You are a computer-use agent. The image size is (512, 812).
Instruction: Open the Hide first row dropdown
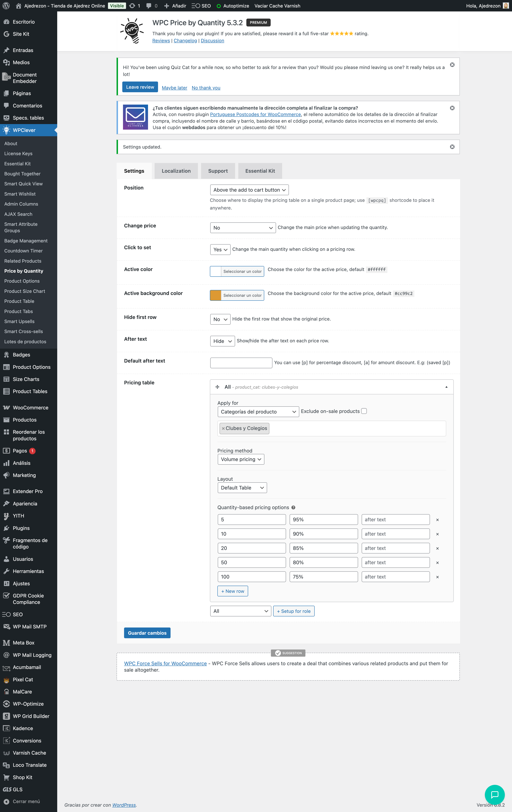click(x=220, y=319)
